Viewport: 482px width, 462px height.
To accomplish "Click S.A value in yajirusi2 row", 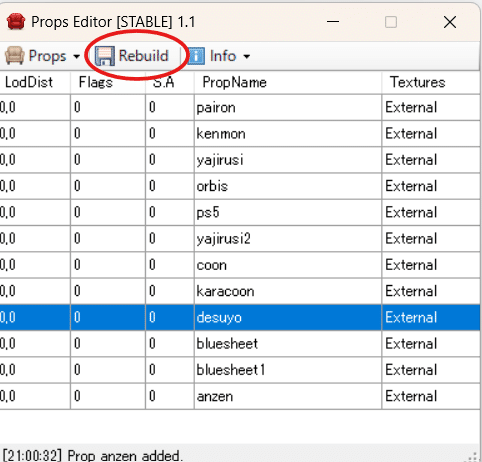I will (x=170, y=239).
